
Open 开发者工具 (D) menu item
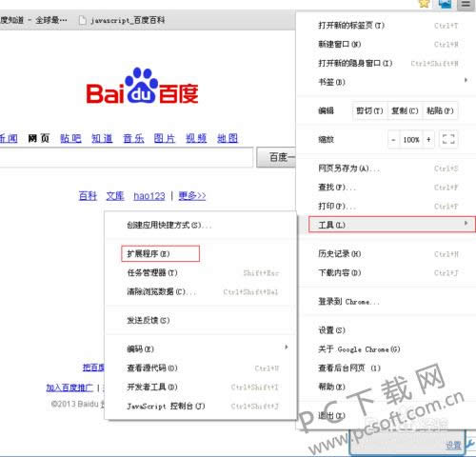[x=201, y=387]
